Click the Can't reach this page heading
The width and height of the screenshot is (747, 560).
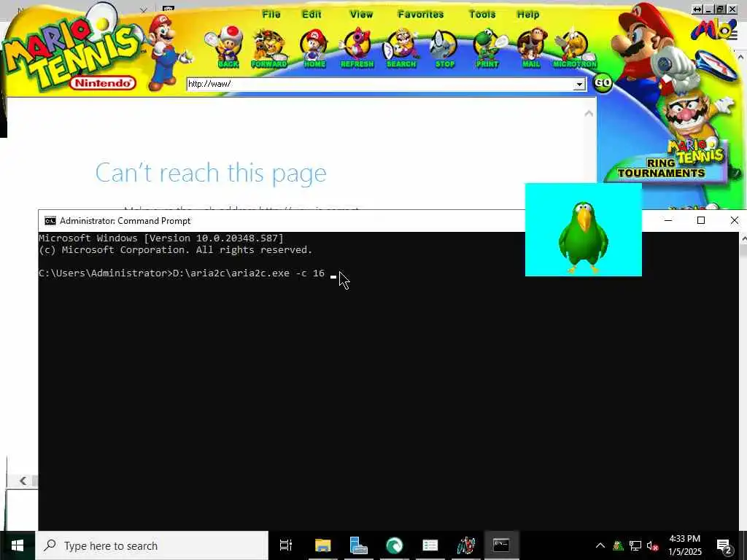pos(211,172)
